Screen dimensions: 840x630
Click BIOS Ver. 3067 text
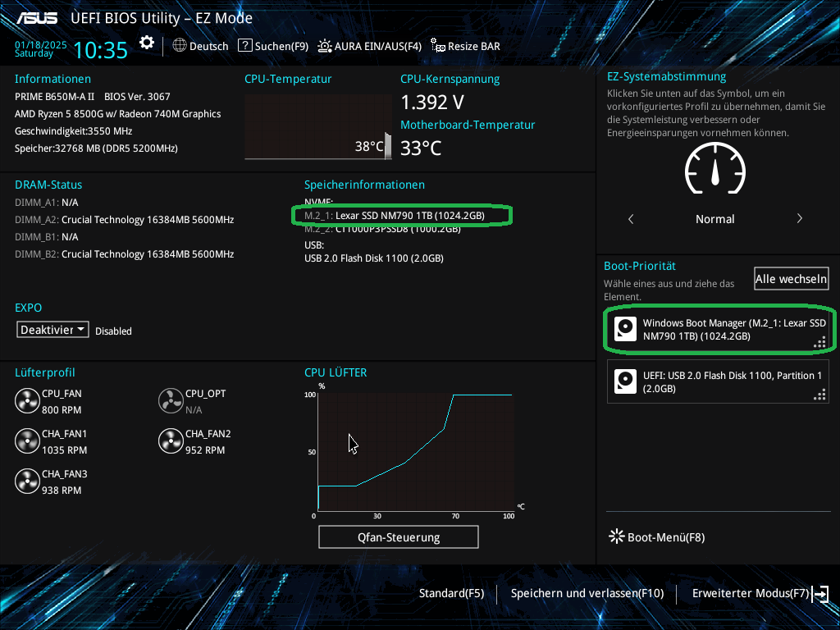(x=137, y=97)
